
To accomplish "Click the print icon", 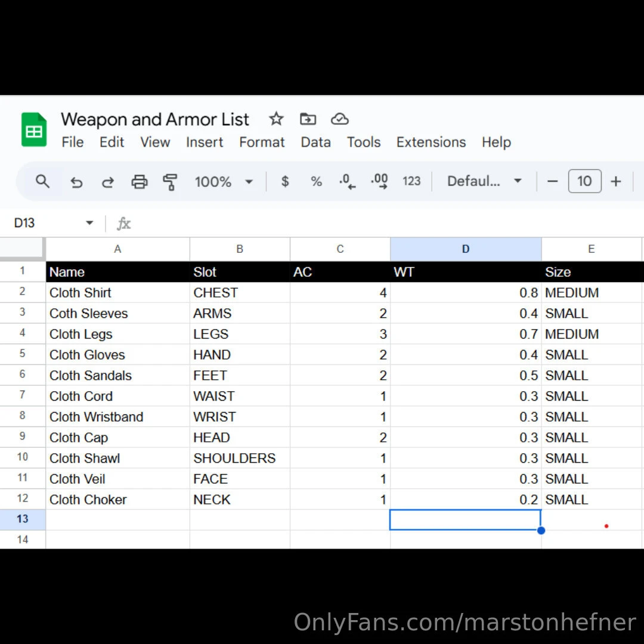I will (140, 182).
